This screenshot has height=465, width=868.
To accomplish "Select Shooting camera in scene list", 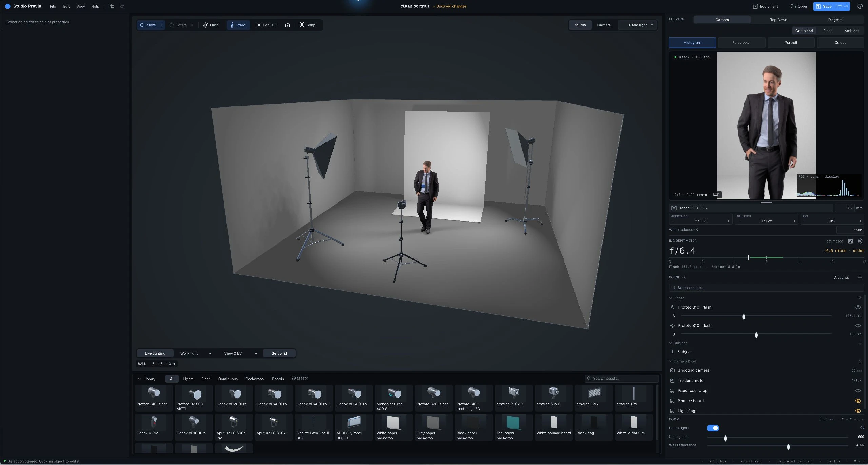I will pyautogui.click(x=766, y=370).
